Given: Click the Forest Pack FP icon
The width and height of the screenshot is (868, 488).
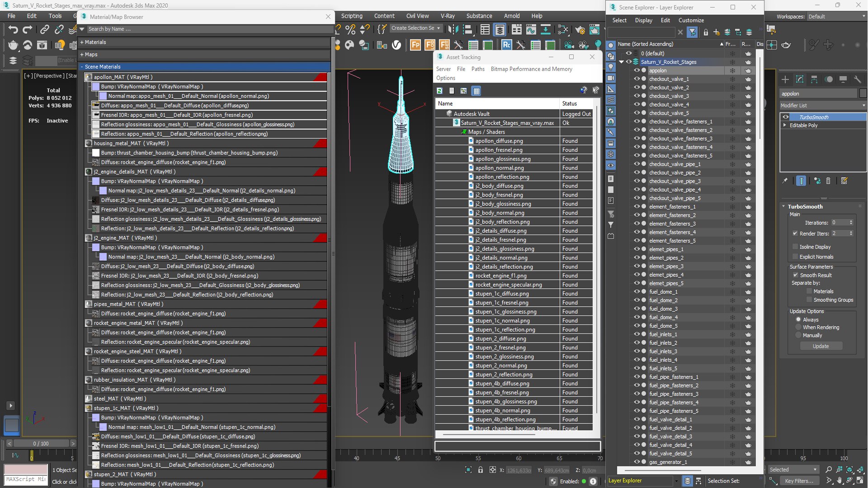Looking at the screenshot, I should [x=415, y=45].
